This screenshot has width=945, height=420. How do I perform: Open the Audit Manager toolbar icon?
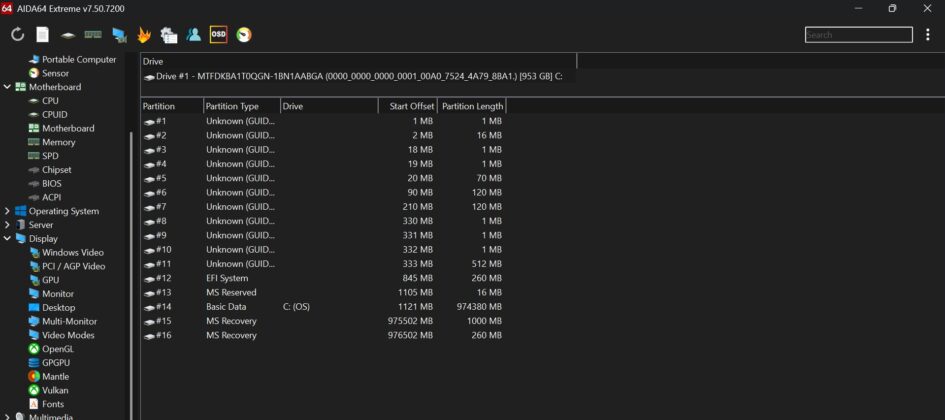coord(169,35)
